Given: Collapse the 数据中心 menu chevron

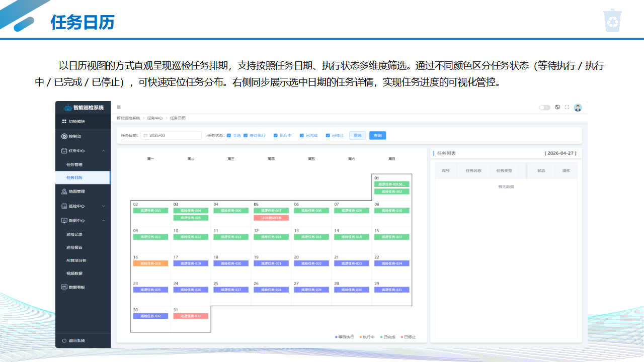Looking at the screenshot, I should (x=104, y=221).
